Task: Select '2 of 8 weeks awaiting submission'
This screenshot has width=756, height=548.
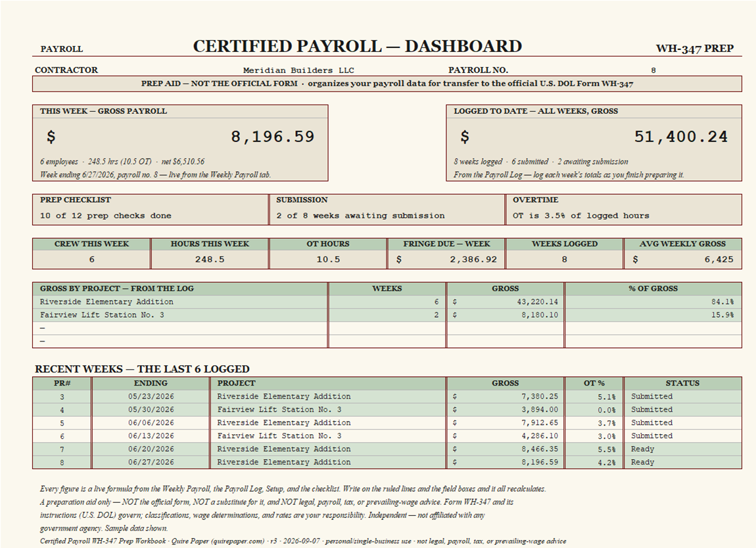Action: click(x=361, y=216)
